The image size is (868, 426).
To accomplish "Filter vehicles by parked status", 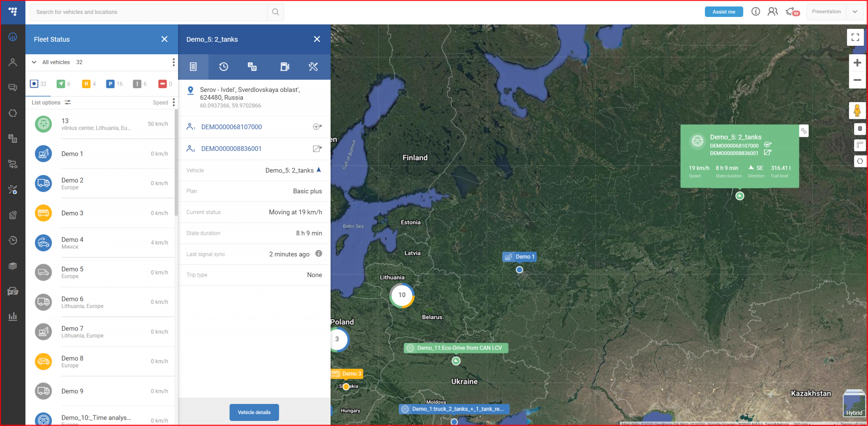I will coord(110,84).
